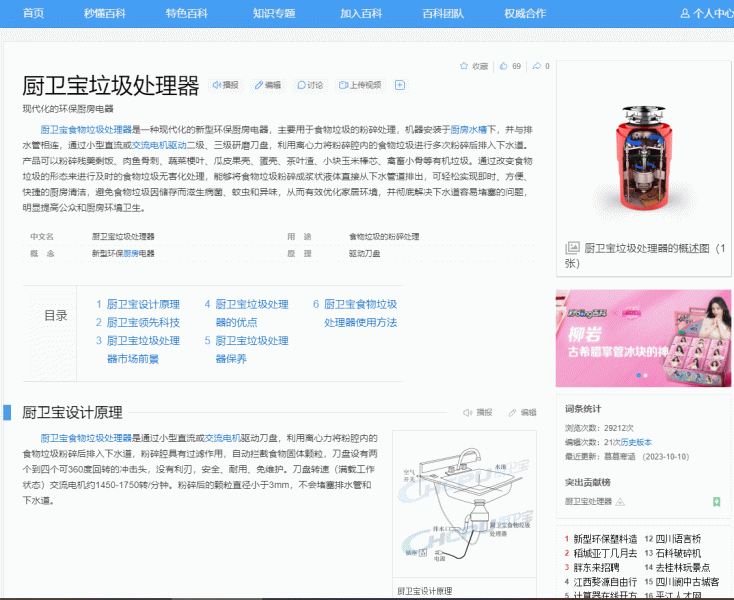This screenshot has width=734, height=600.
Task: Click the plus box icon after 上传视频
Action: click(400, 86)
